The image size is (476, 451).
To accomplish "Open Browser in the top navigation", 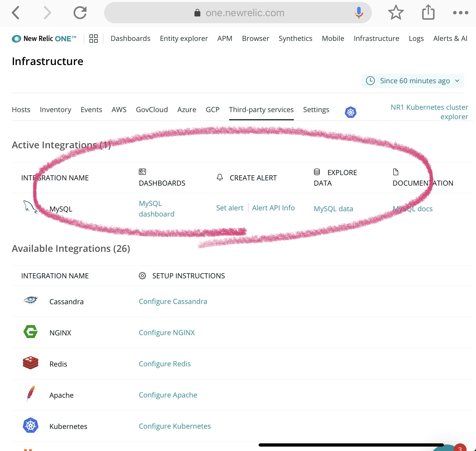I will point(255,39).
